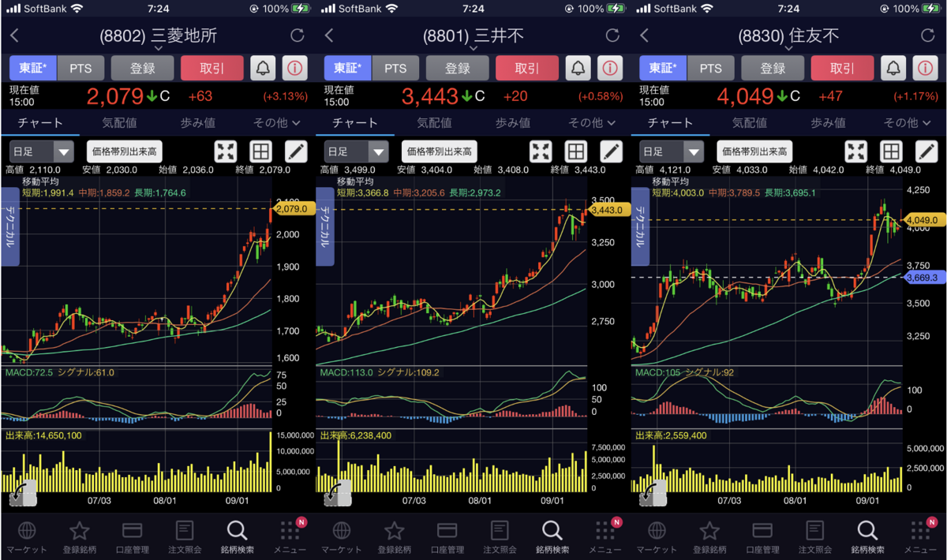The image size is (947, 560).
Task: Open 銘柄検索 in 三井不 bottom bar
Action: click(x=552, y=537)
